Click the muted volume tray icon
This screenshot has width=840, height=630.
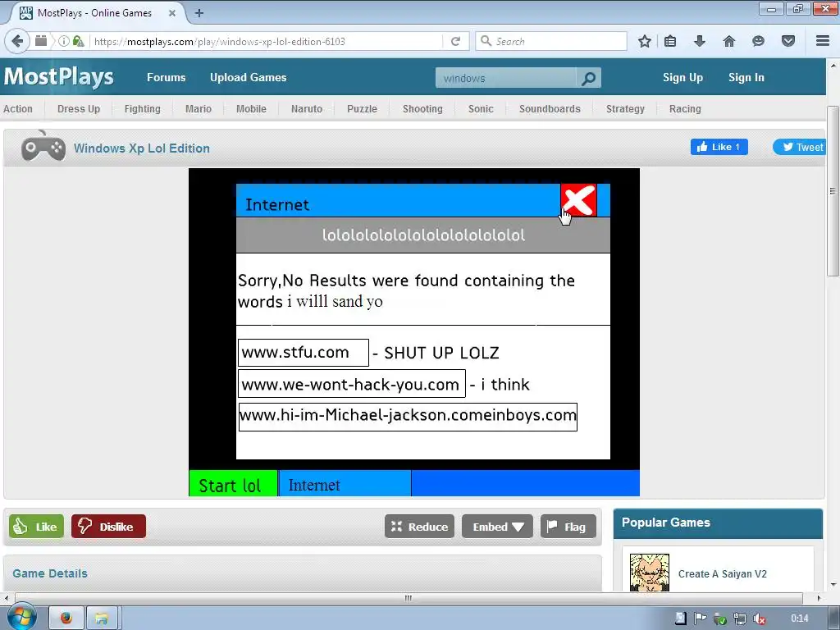coord(759,619)
